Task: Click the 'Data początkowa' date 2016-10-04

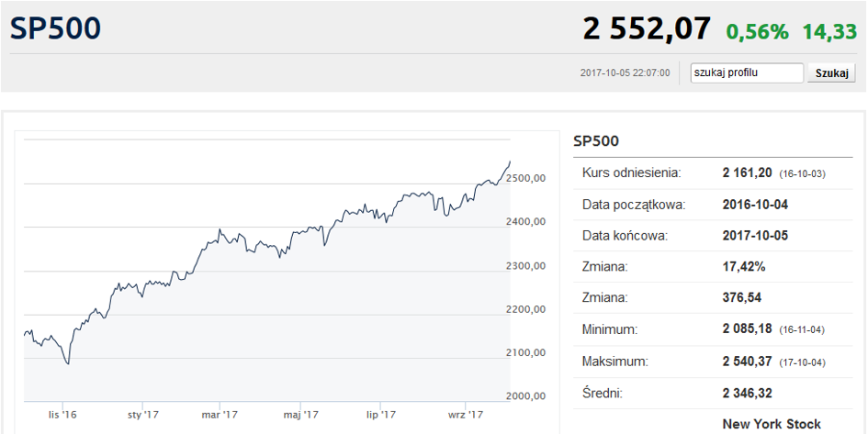Action: pos(755,204)
